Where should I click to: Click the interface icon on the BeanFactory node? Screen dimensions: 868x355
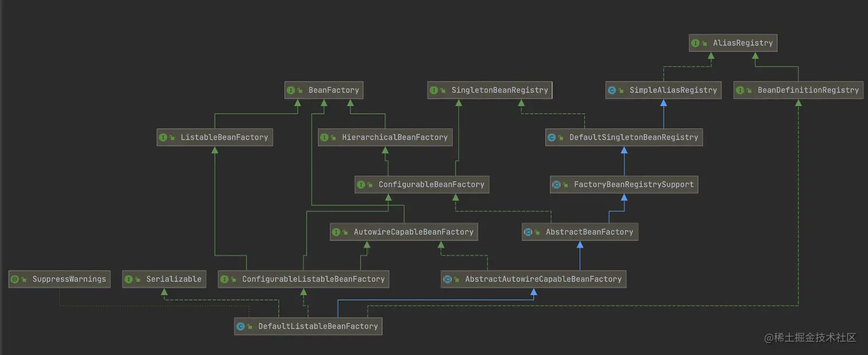tap(290, 90)
